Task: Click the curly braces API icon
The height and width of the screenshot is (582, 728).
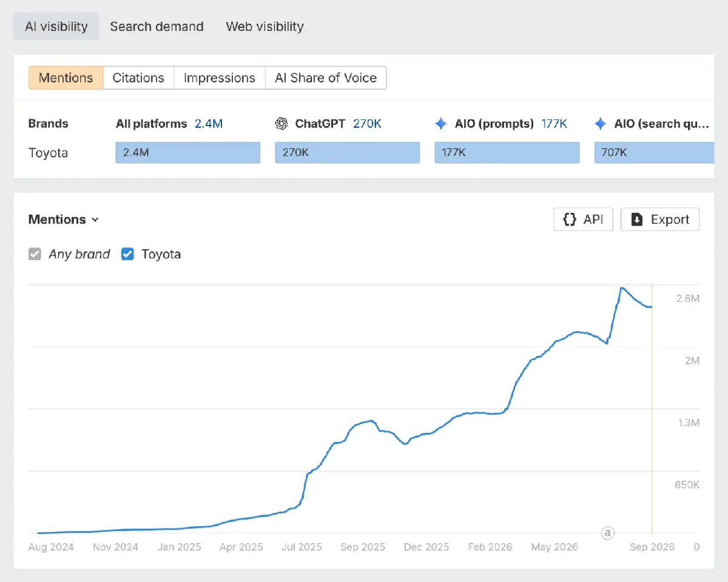Action: coord(570,219)
